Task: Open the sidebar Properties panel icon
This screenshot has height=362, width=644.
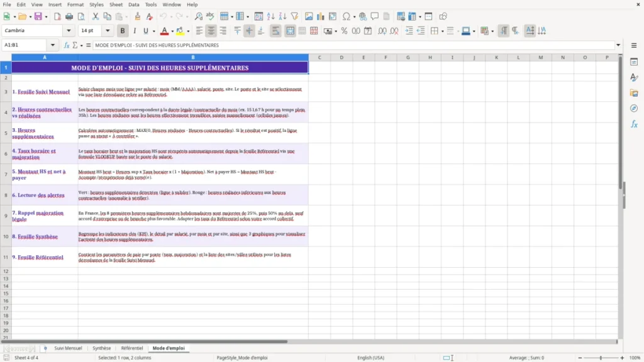Action: click(634, 62)
